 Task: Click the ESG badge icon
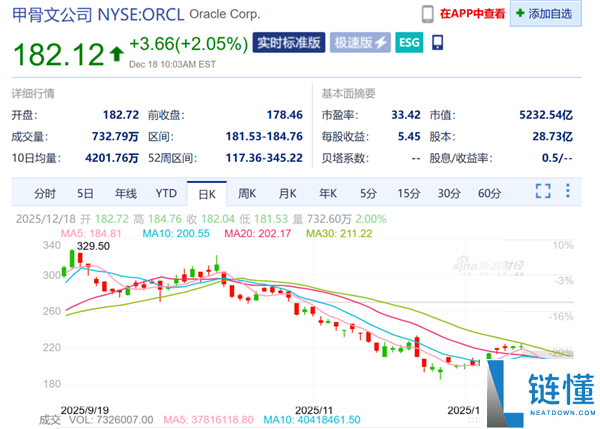pyautogui.click(x=409, y=43)
